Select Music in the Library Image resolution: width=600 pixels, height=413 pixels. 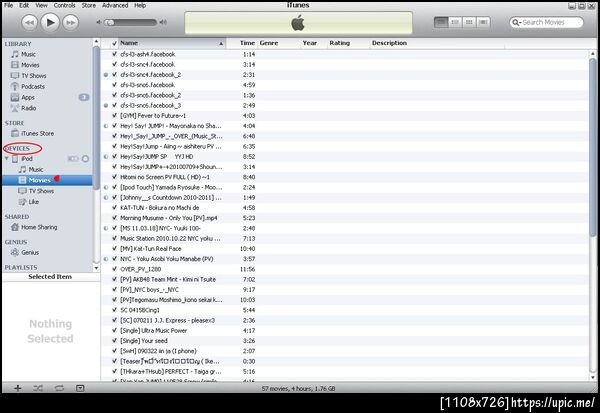pyautogui.click(x=28, y=54)
